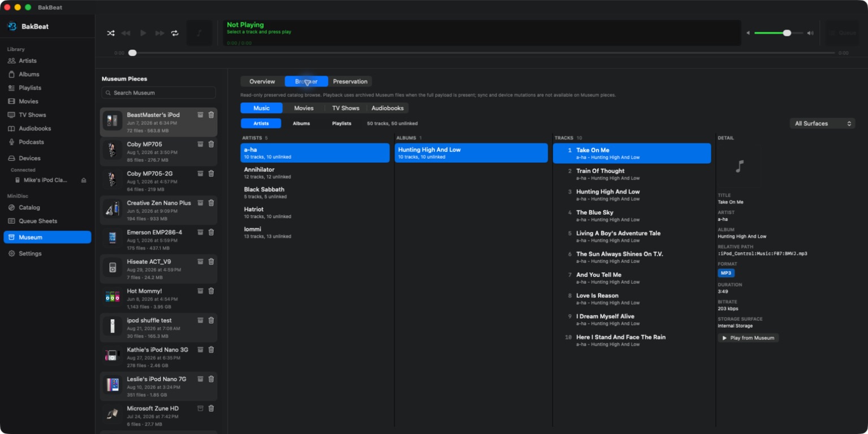Open Playlists in the Library sidebar
The width and height of the screenshot is (868, 434).
click(47, 88)
